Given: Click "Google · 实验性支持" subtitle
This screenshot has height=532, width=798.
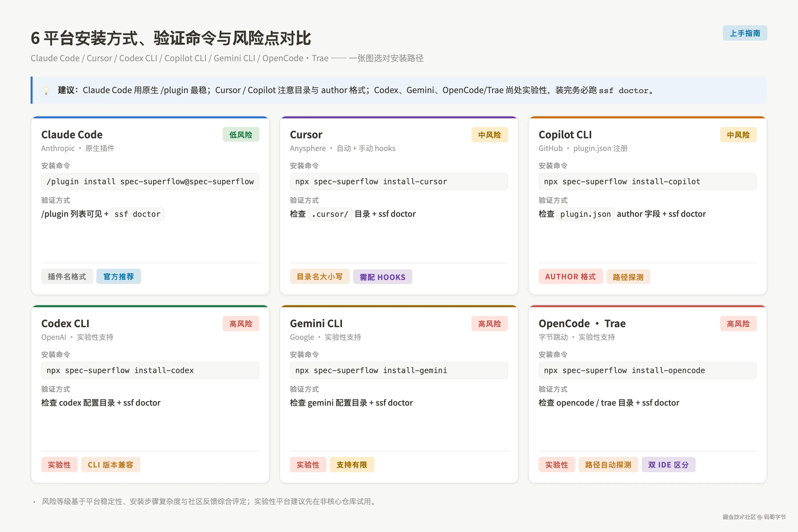Looking at the screenshot, I should tap(326, 337).
